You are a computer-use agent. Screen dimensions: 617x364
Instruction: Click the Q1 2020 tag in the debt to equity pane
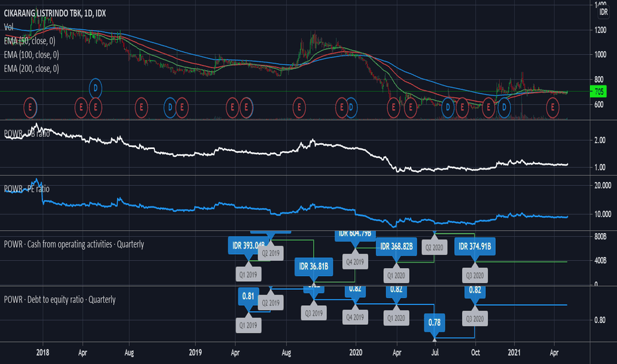pos(397,318)
